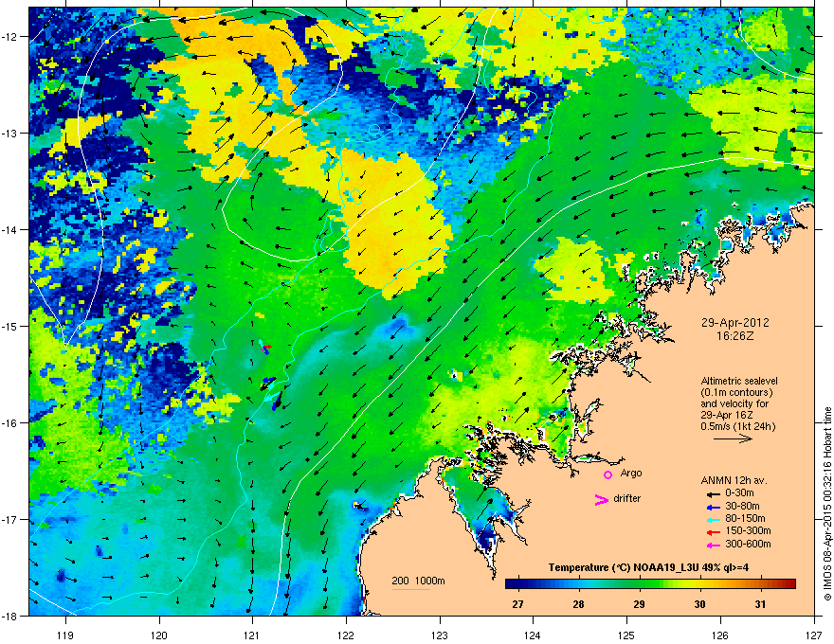Select the blue 30-80m legend arrow
The image size is (834, 644).
coord(713,507)
